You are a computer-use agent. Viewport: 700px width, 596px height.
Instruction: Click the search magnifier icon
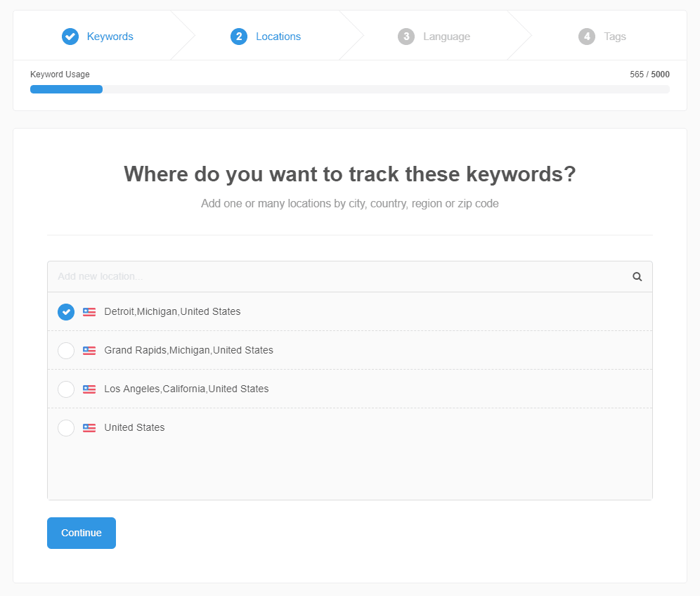tap(637, 276)
